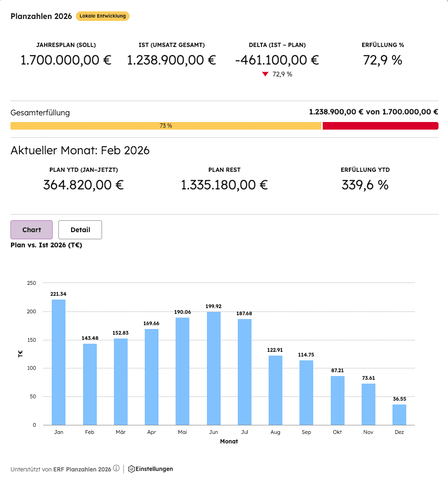Click the Erfüllung % value 72,9 %

383,60
